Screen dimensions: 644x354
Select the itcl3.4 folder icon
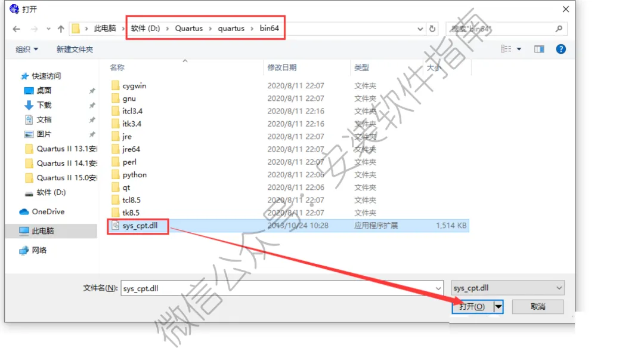[116, 111]
